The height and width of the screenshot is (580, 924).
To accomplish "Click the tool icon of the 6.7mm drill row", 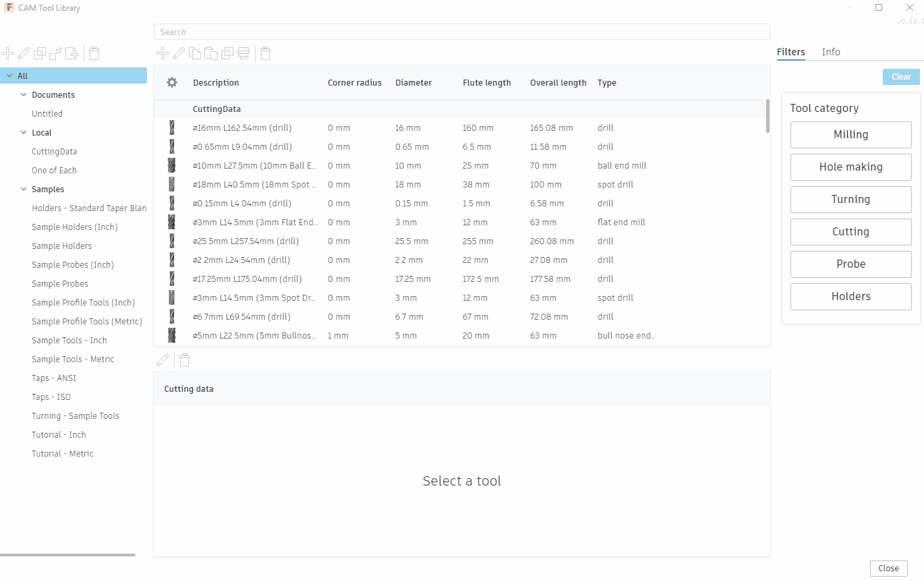I will point(171,316).
